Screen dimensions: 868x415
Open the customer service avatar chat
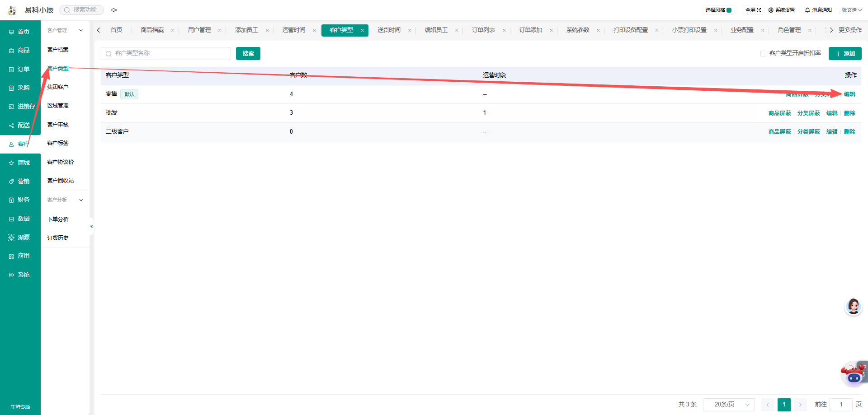click(x=853, y=307)
